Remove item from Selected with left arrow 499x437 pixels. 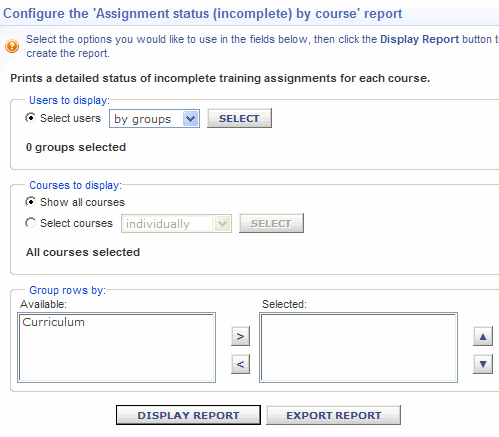(240, 364)
